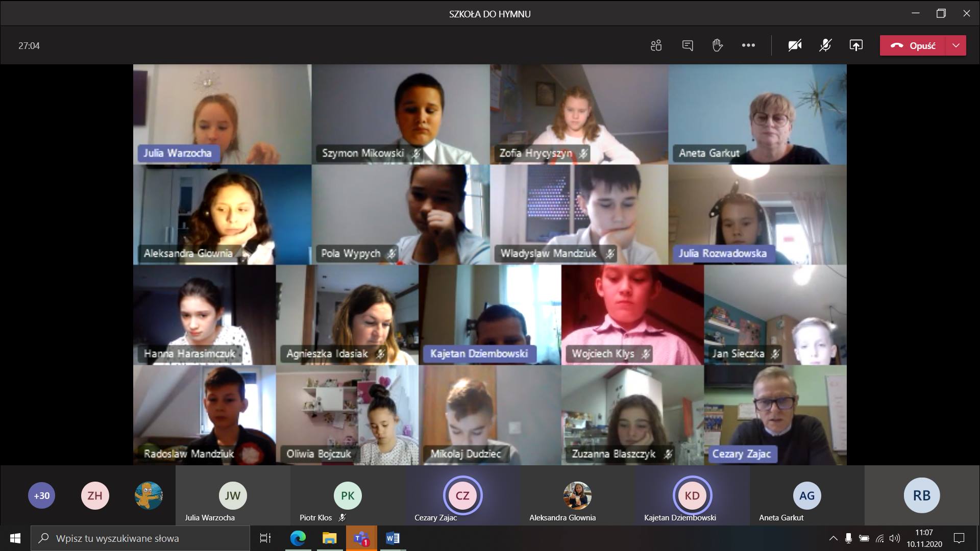Screen dimensions: 980x551
Task: Select Kajetan Dziembowski video tile
Action: (490, 315)
